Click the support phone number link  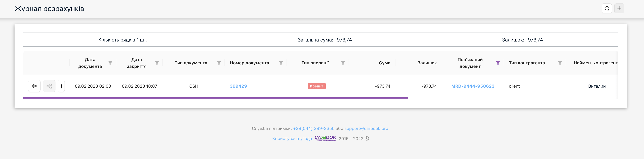(313, 128)
